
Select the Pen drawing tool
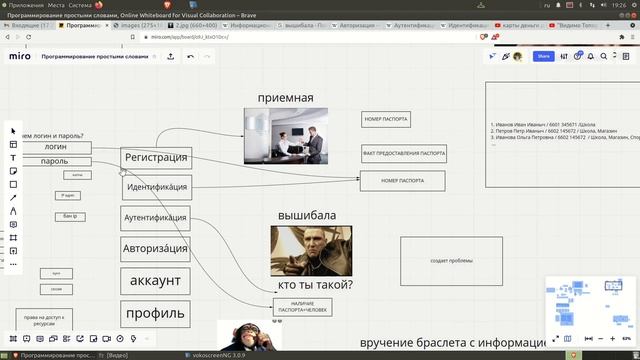coord(13,211)
